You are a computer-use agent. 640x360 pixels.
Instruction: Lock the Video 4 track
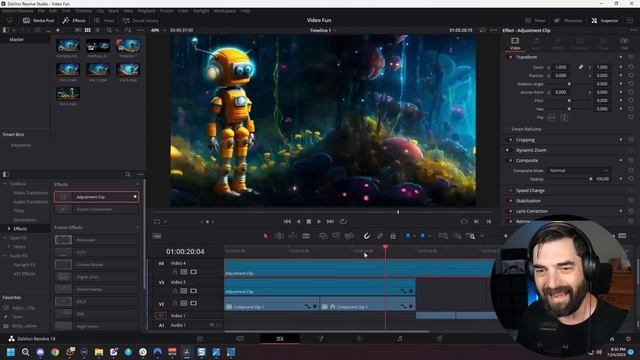(175, 272)
